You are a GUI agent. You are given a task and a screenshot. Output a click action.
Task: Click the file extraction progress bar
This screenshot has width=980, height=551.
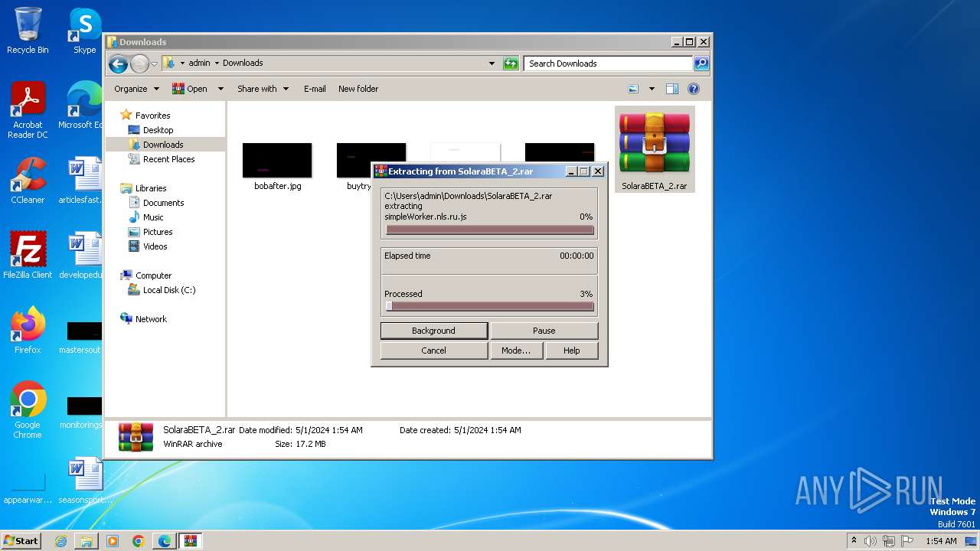490,230
